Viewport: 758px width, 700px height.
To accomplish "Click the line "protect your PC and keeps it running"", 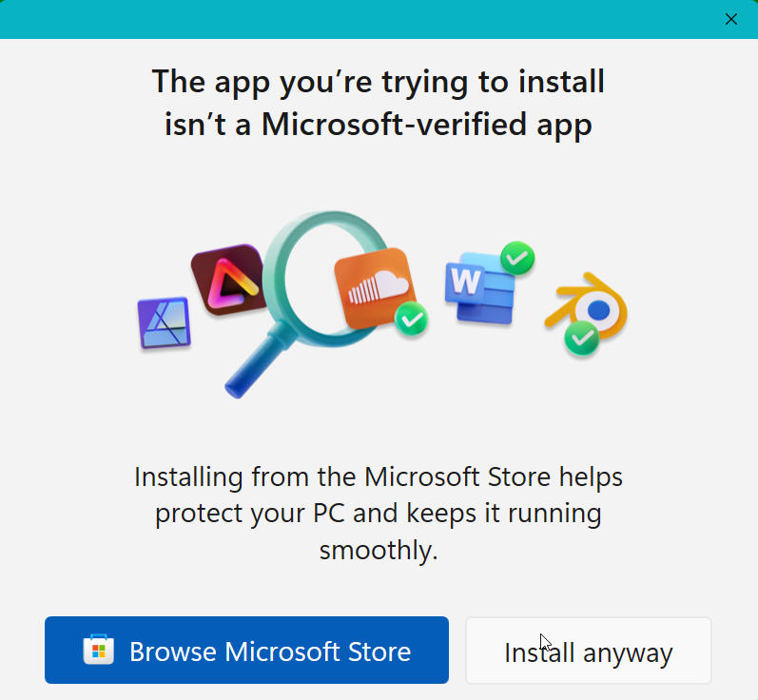I will click(378, 514).
